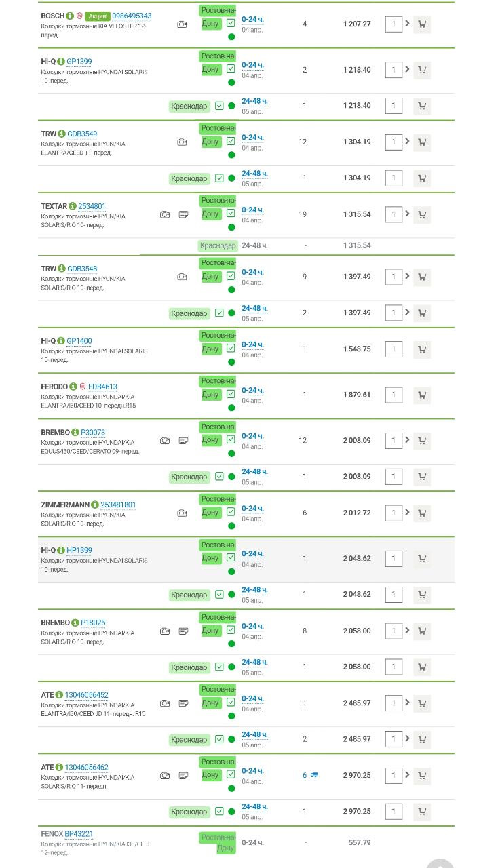Toggle checkbox in HI-Q GP1400 Rostov row
This screenshot has width=498, height=868.
[x=231, y=349]
